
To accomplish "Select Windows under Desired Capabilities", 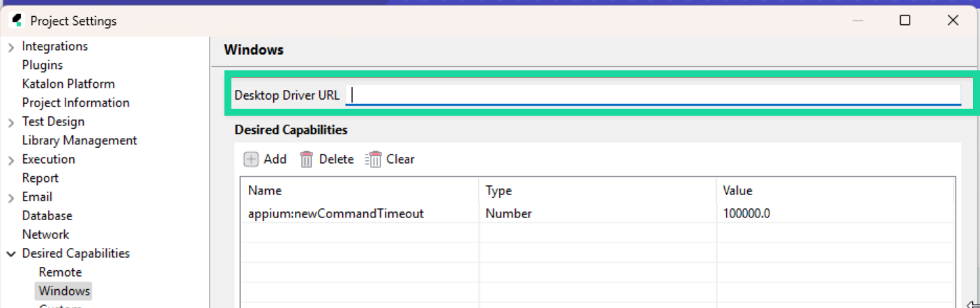I will click(64, 291).
